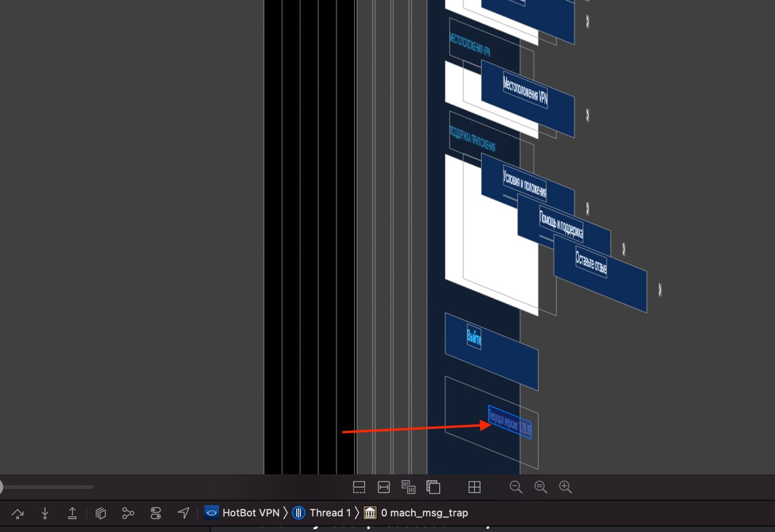775x532 pixels.
Task: Click the Actual Size zoom magnifier
Action: [x=541, y=487]
